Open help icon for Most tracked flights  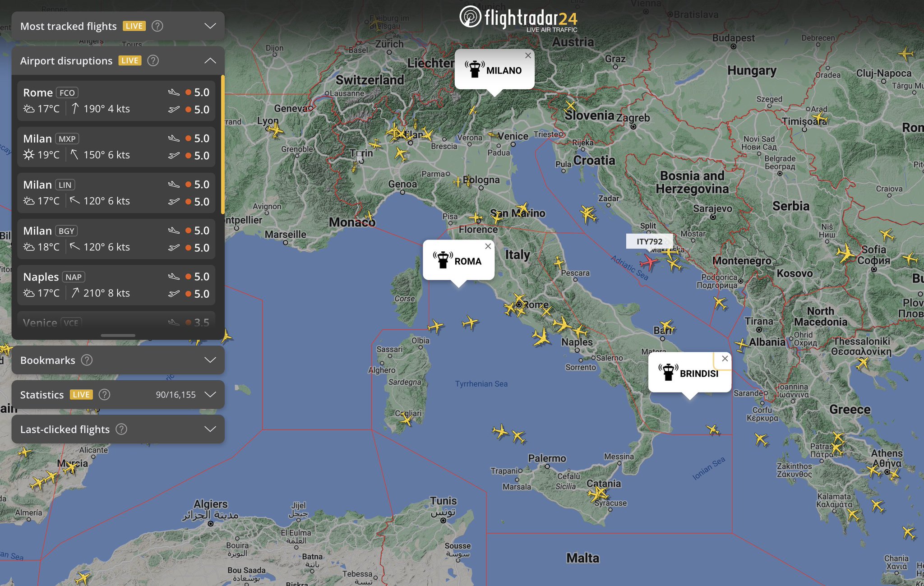tap(157, 26)
